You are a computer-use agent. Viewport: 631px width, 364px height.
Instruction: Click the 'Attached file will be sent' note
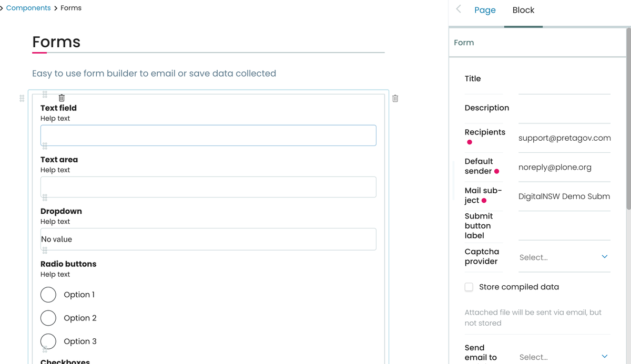tap(533, 317)
